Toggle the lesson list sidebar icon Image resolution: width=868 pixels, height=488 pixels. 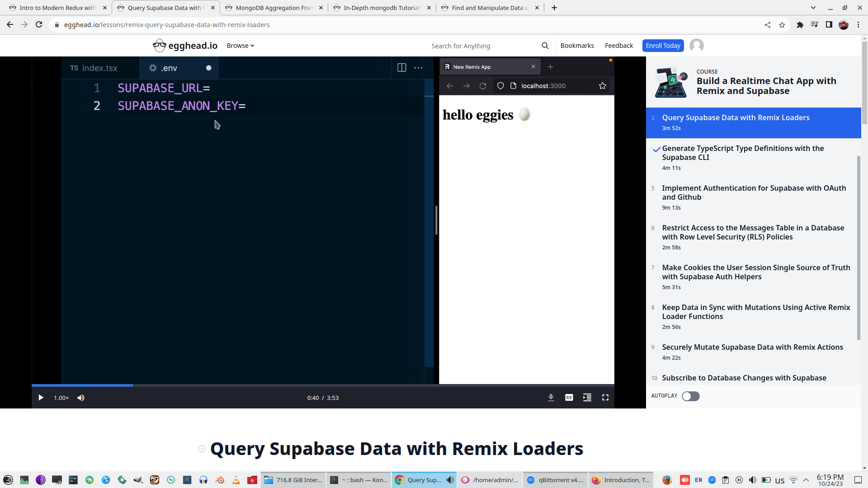pyautogui.click(x=587, y=398)
